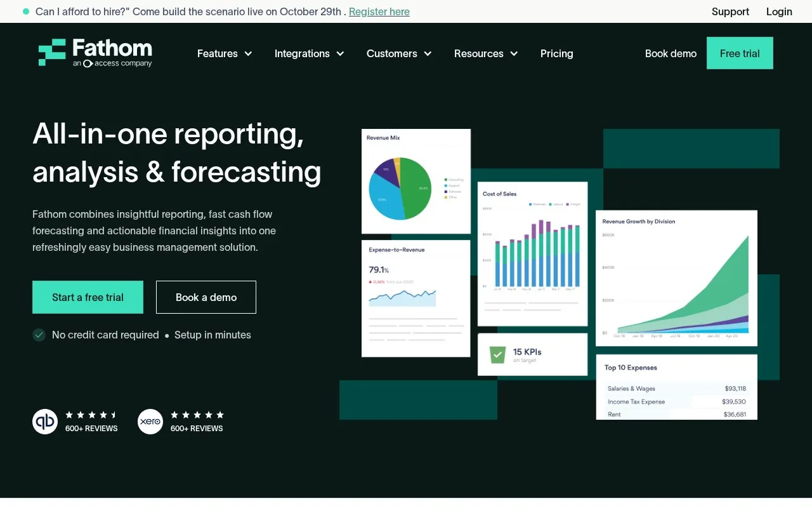Image resolution: width=812 pixels, height=508 pixels.
Task: Click the Expense-to-Revenue card
Action: click(416, 298)
